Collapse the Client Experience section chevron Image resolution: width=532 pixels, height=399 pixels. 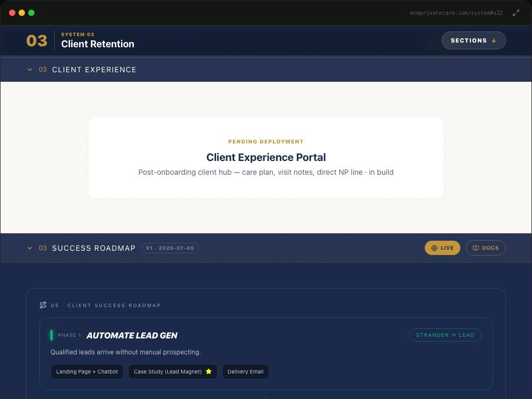click(x=30, y=70)
